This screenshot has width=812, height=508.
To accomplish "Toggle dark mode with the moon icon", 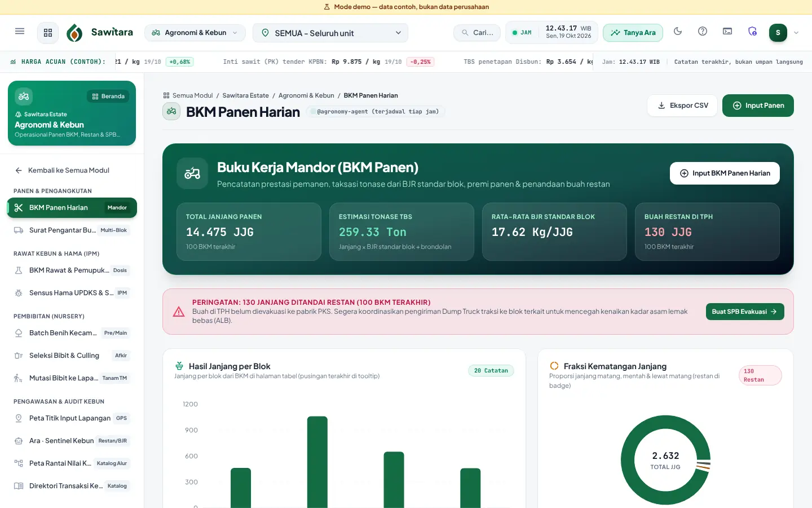I will pyautogui.click(x=678, y=32).
